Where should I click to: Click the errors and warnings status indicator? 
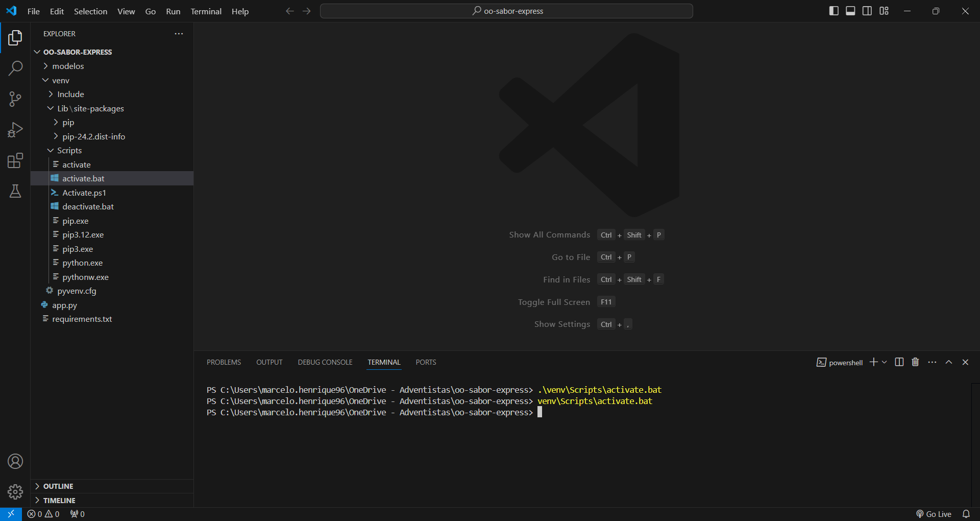coord(43,514)
